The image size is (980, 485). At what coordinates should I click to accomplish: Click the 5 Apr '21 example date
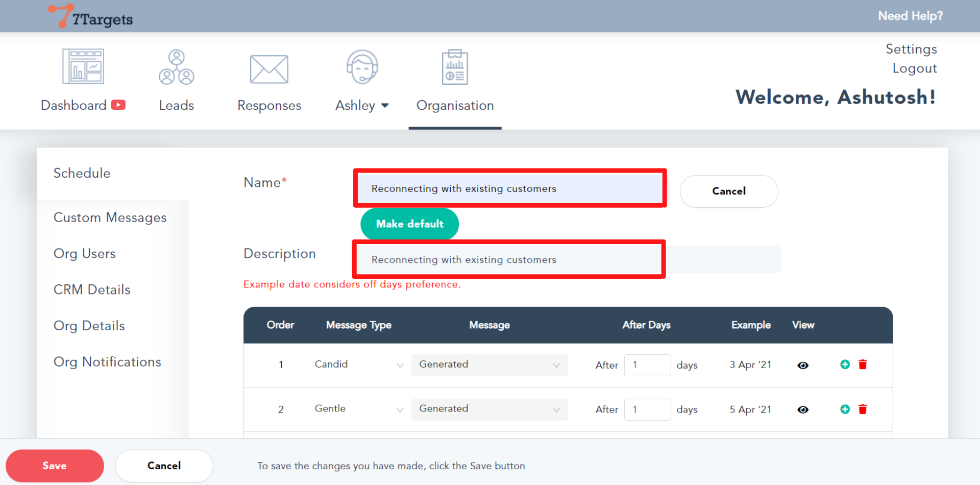[750, 409]
